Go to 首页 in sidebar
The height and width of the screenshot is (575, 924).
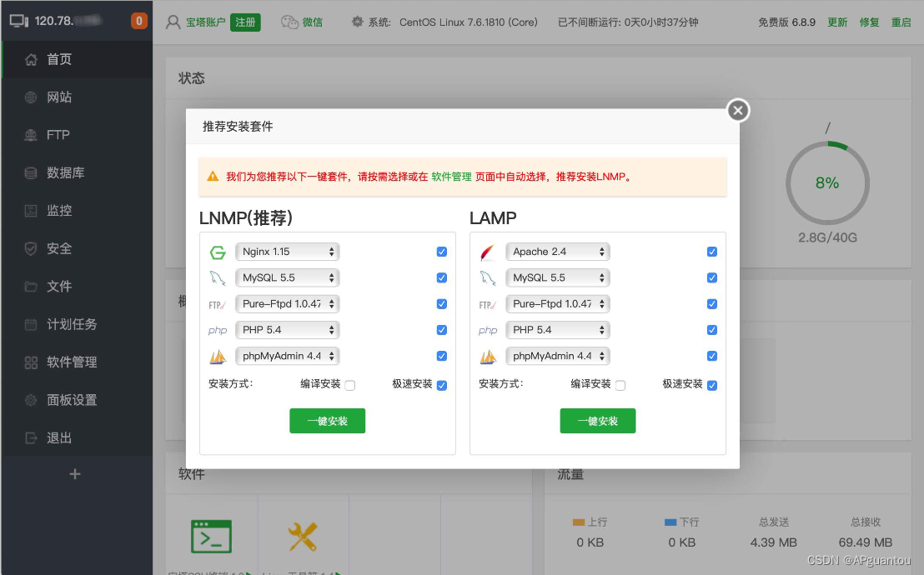click(x=77, y=59)
